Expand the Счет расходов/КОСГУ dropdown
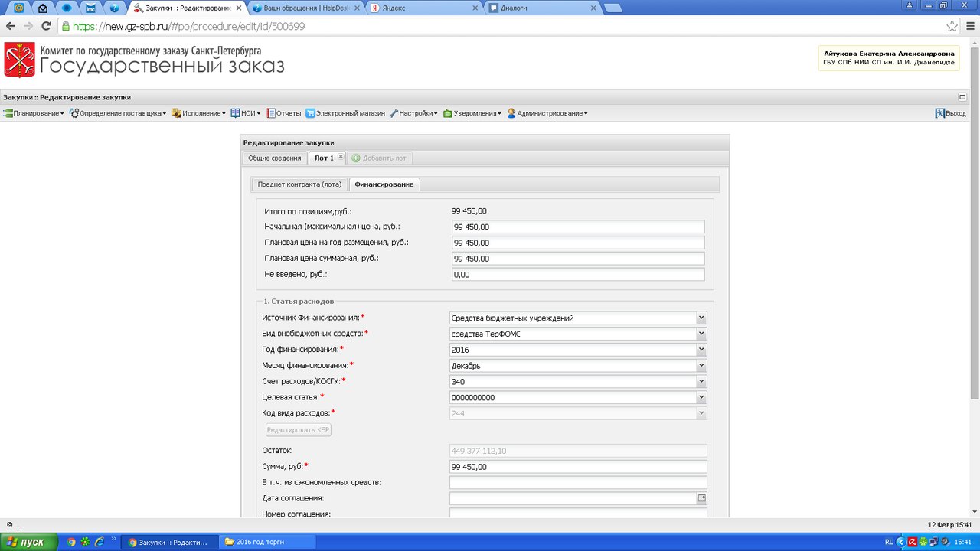This screenshot has width=980, height=551. [701, 382]
